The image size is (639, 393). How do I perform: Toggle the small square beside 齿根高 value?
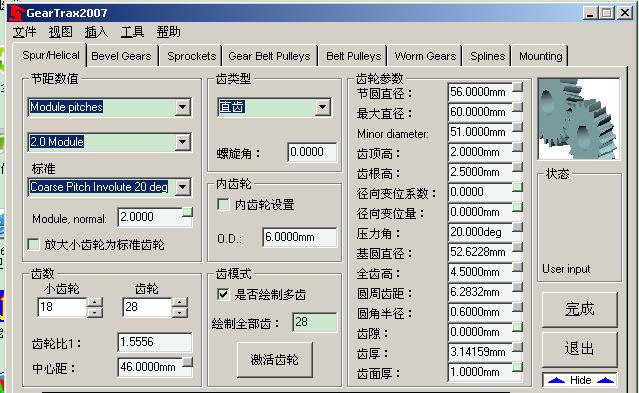tap(518, 167)
